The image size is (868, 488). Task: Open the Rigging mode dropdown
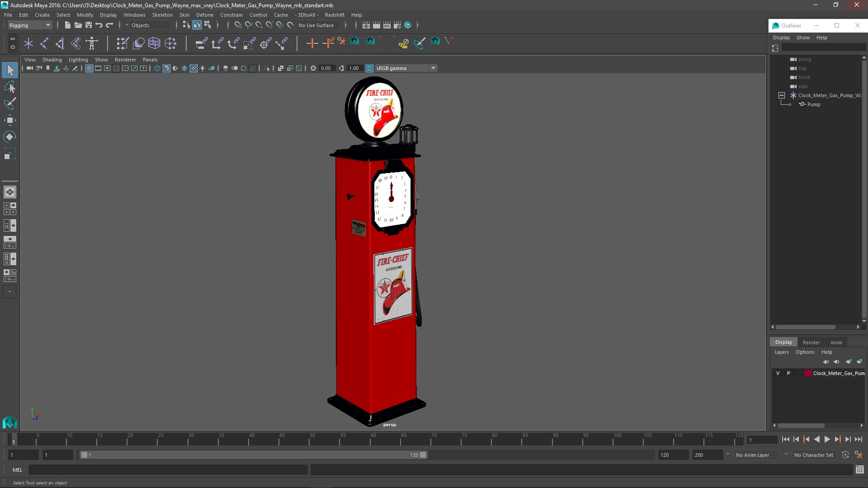[47, 24]
